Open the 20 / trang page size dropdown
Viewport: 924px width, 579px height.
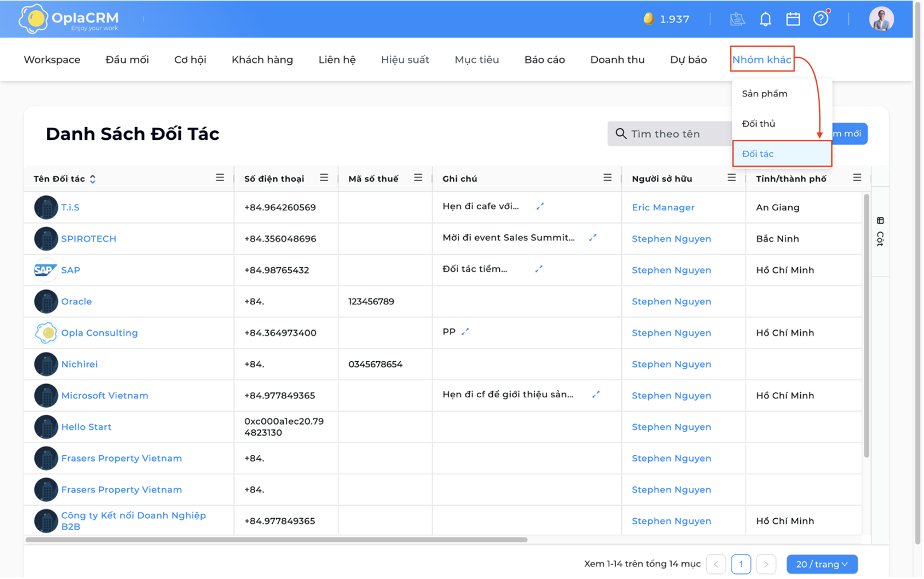(x=822, y=564)
